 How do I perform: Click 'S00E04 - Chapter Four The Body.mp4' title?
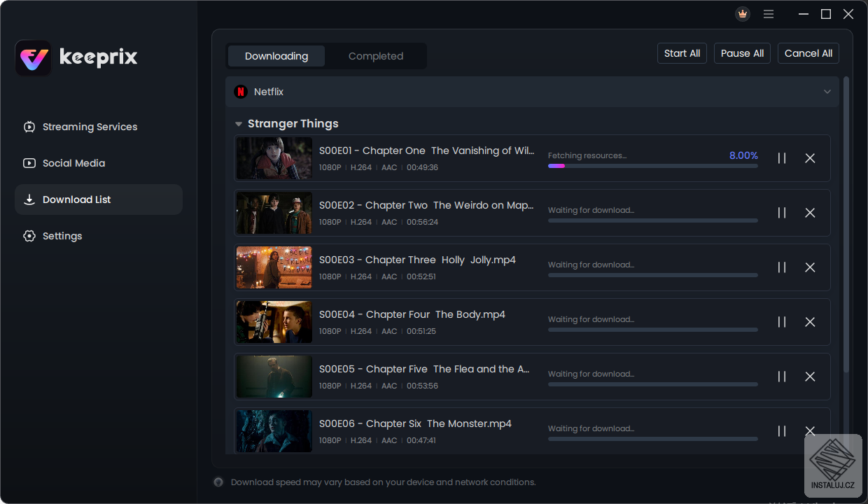[412, 314]
